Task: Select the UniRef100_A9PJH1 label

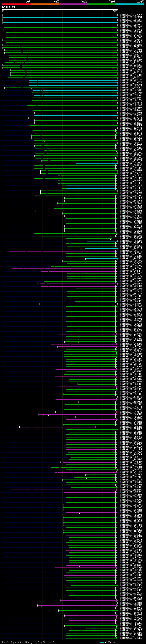Action: point(131,32)
